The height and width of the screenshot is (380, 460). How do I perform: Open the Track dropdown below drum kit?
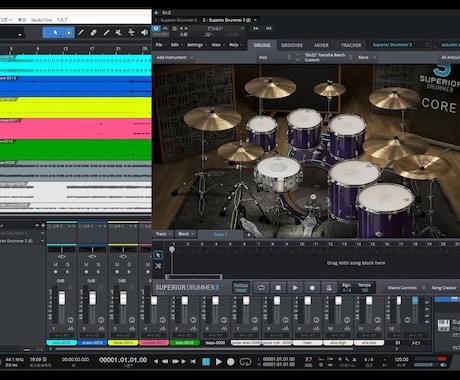coord(164,234)
